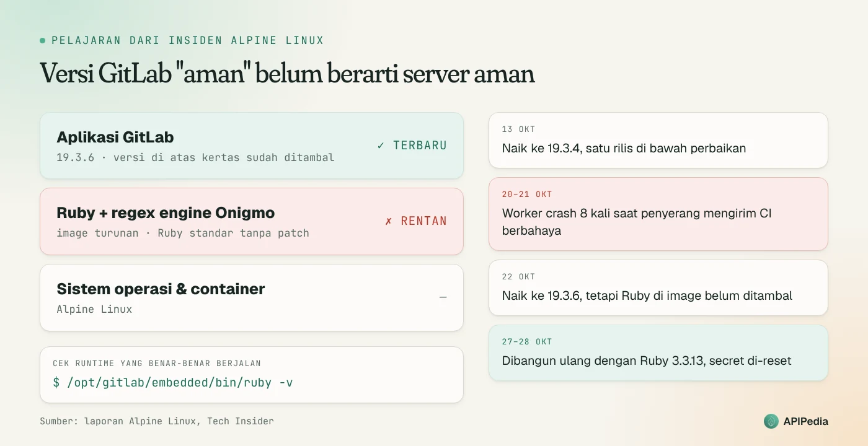This screenshot has height=446, width=868.
Task: Click the "image turunan · Ruby standar tanpa patch" line
Action: click(x=183, y=234)
